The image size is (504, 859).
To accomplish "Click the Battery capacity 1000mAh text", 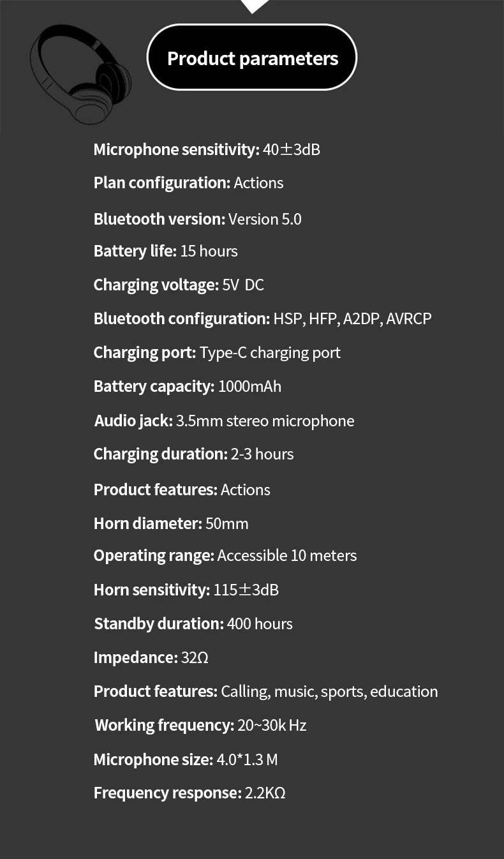I will (x=187, y=387).
